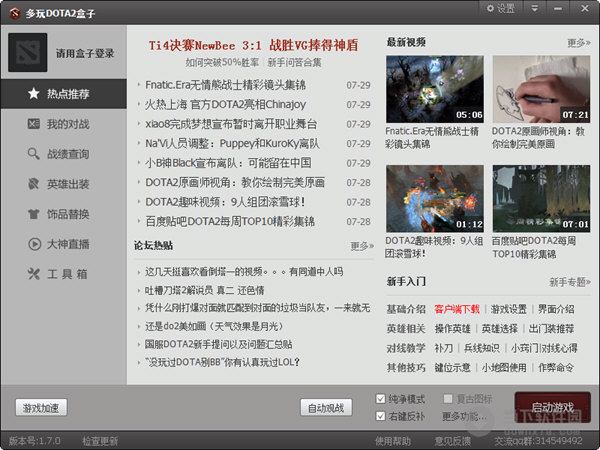
Task: Open 设置 settings in title bar
Action: (501, 8)
